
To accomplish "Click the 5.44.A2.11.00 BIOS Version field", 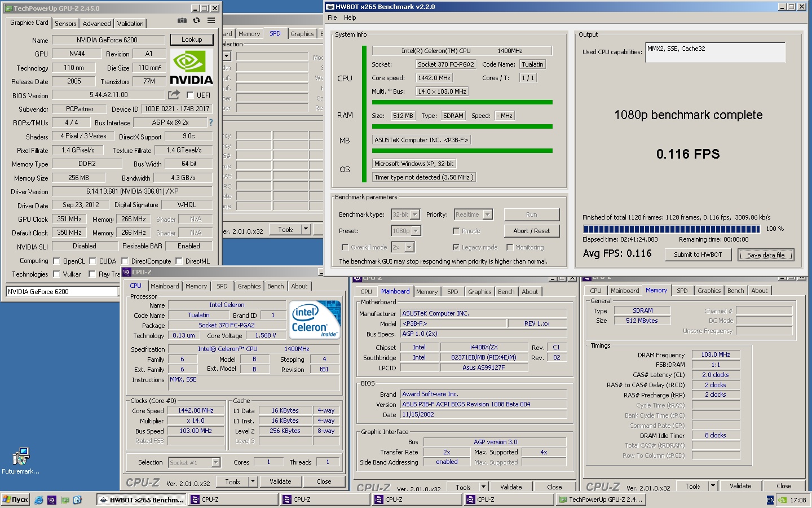I will pos(109,95).
